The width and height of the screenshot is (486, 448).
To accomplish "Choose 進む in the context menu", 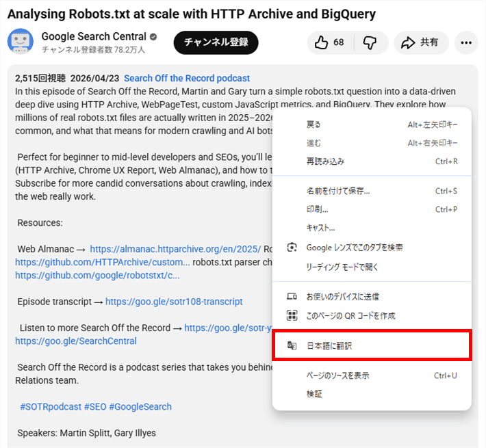I will tap(372, 143).
